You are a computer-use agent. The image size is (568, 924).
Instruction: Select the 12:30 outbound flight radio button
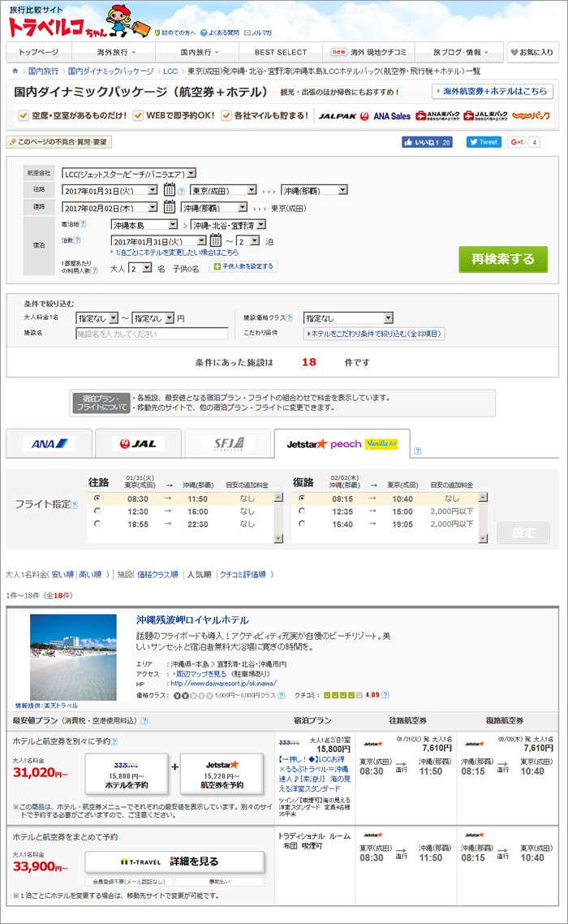click(97, 512)
